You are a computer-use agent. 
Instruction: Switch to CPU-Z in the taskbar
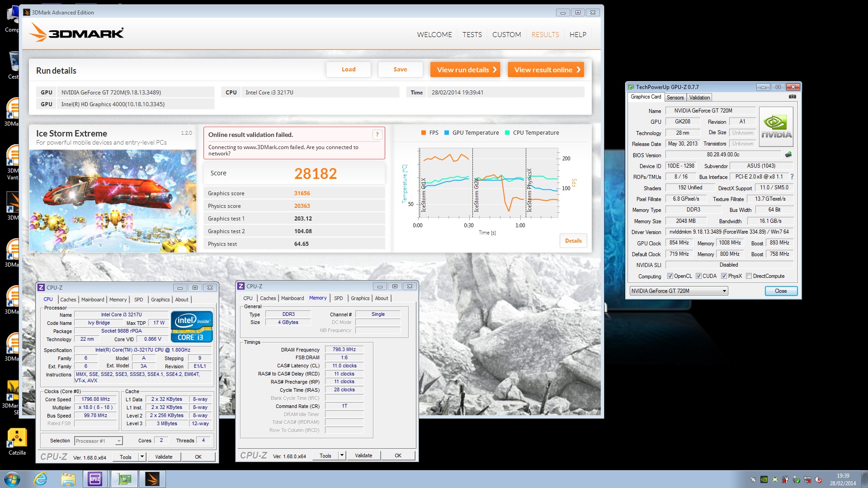[95, 479]
